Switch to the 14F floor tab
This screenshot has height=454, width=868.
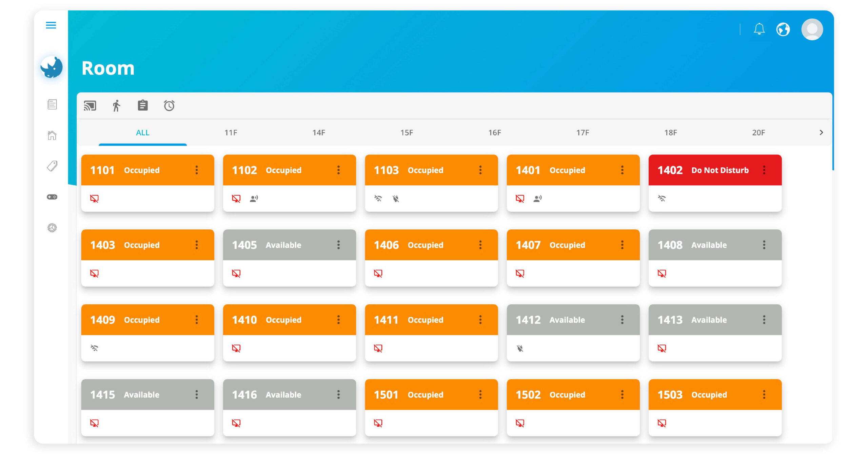click(319, 133)
